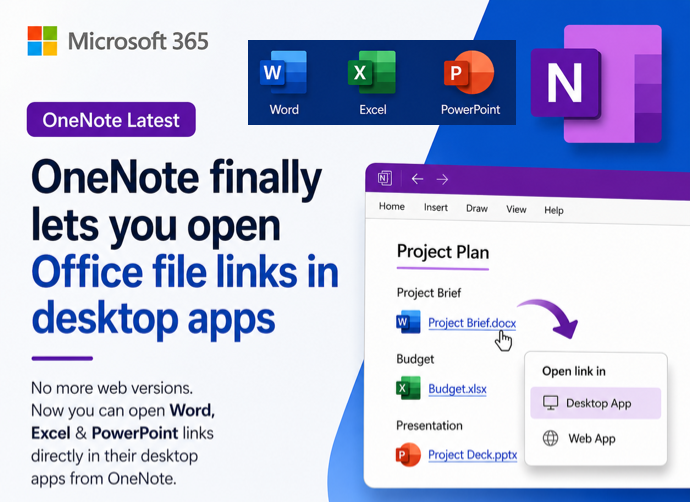This screenshot has height=502, width=690.
Task: Click monitor icon next to Desktop App
Action: coord(550,403)
